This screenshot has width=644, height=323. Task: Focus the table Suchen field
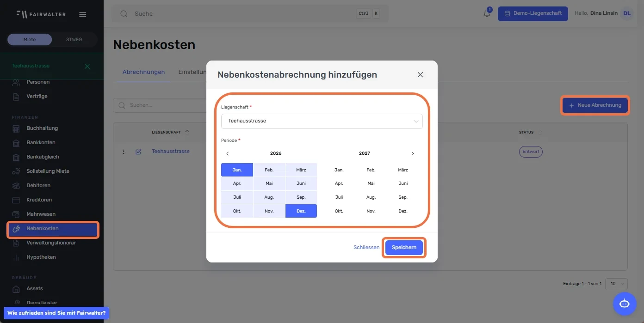(x=160, y=105)
